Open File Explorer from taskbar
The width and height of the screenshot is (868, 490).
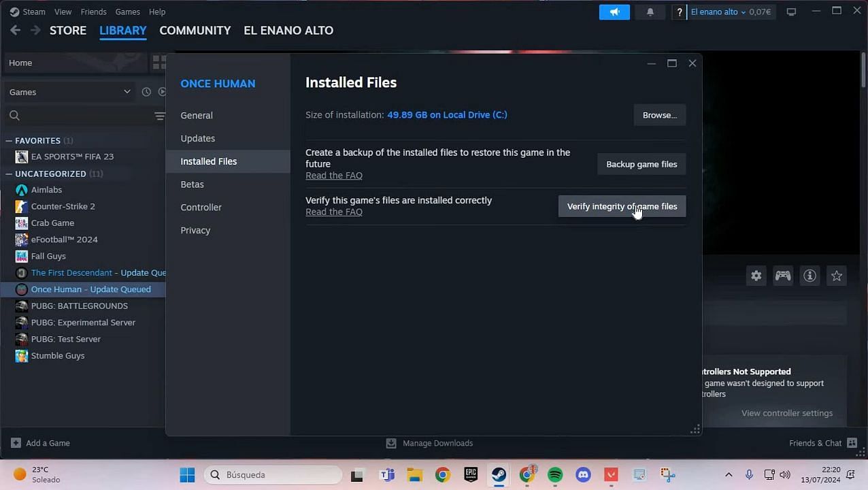click(415, 474)
